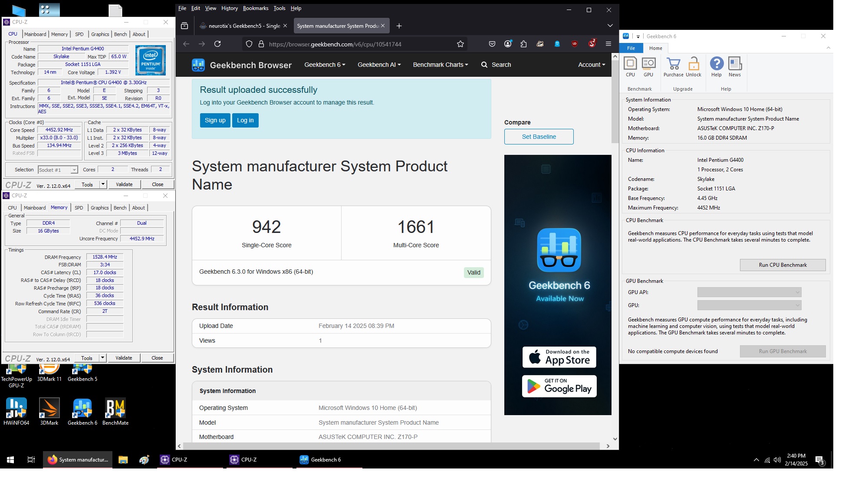Click uBlock Origin shield icon in Firefox toolbar
Viewport: 868px width, 488px height.
click(x=575, y=44)
